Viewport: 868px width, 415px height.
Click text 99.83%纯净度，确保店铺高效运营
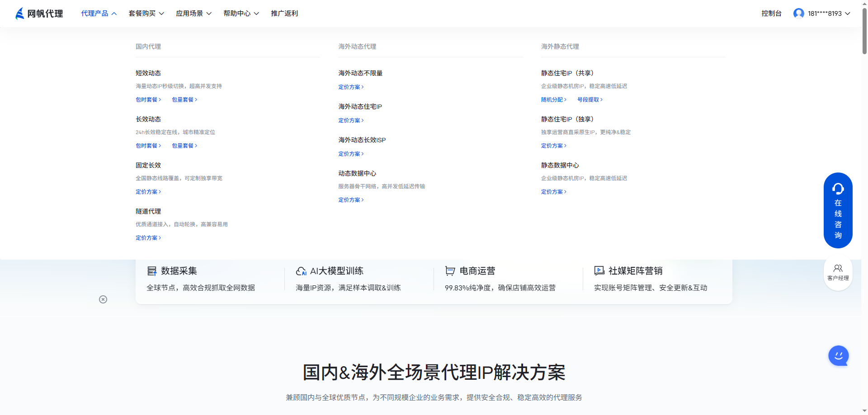(500, 288)
